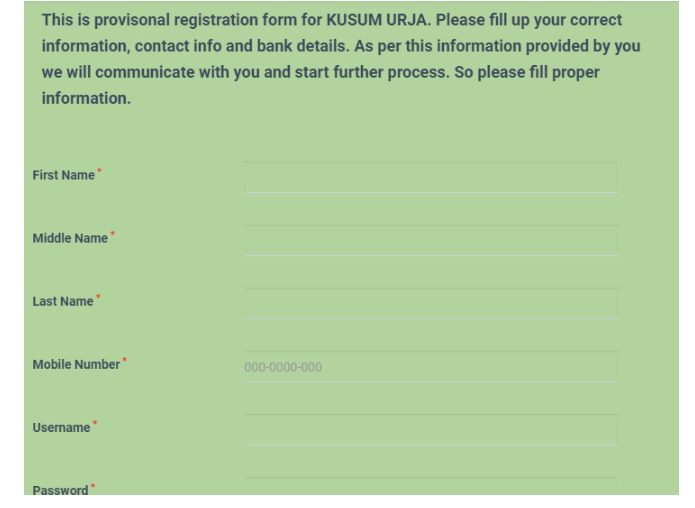Click the Password input field

[x=430, y=487]
